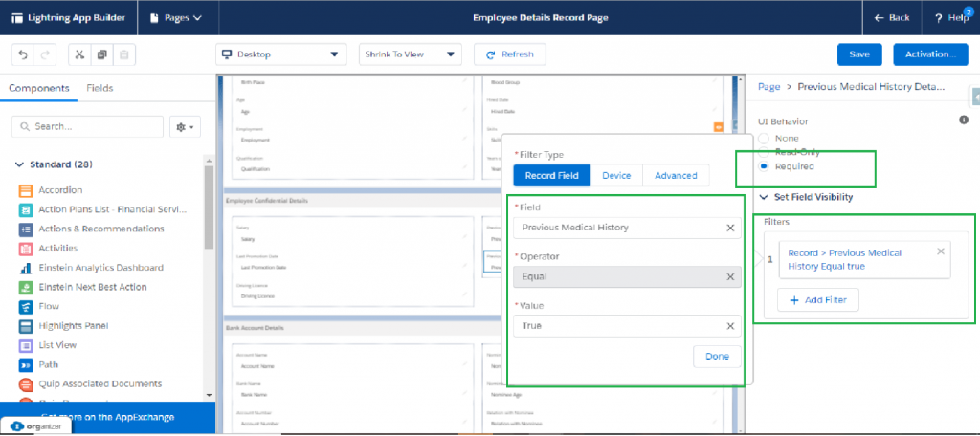Click the Bank Account Details header
Screen dimensions: 980x436
tap(256, 327)
